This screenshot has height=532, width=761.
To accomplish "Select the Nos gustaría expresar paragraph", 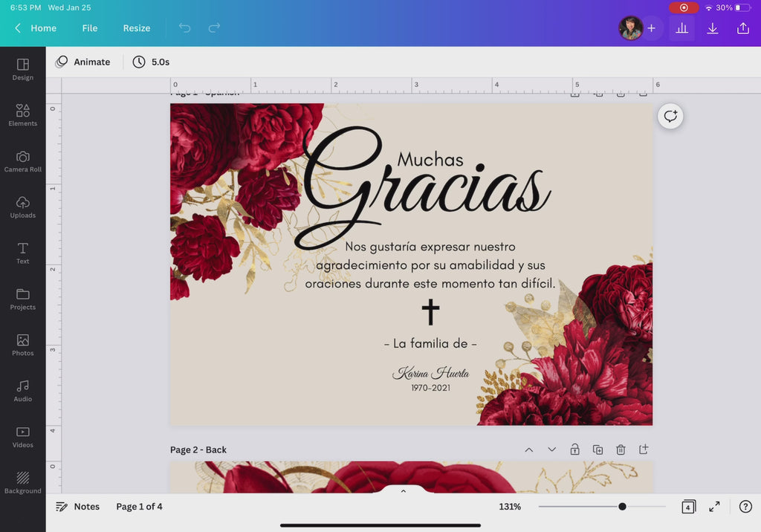I will pyautogui.click(x=430, y=265).
